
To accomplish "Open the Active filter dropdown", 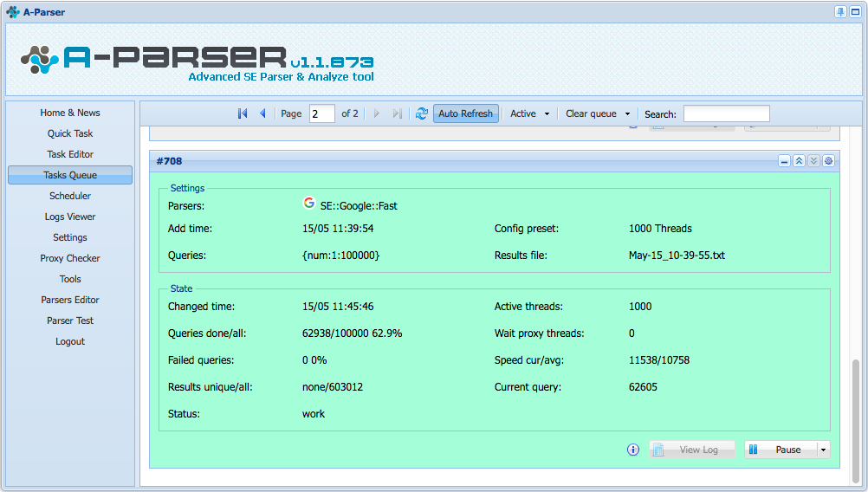I will click(x=530, y=113).
